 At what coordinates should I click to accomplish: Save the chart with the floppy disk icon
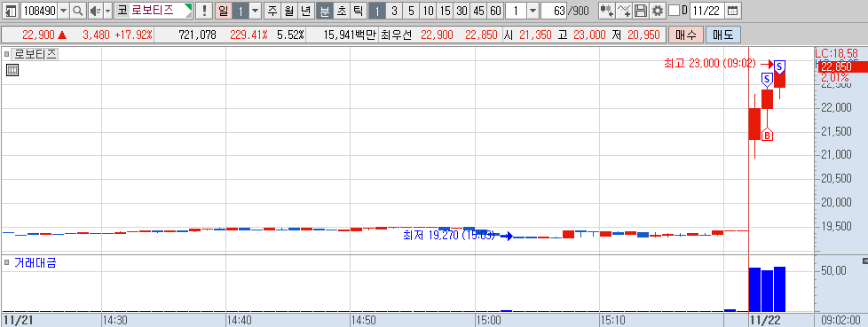coord(641,11)
